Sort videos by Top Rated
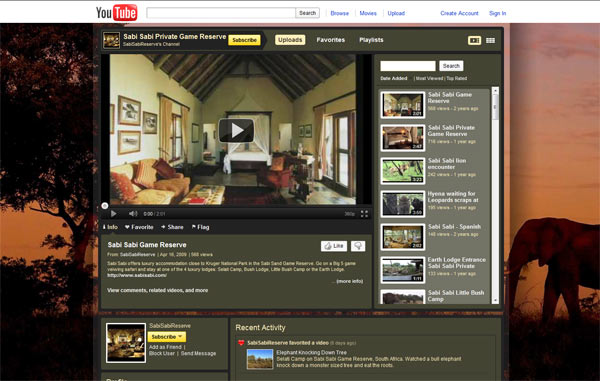600x381 pixels. point(457,78)
